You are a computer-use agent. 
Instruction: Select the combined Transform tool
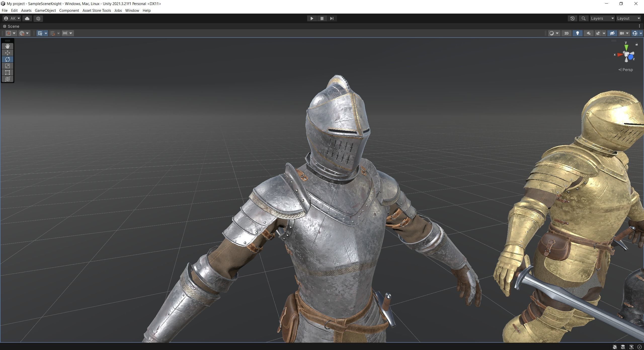(x=8, y=79)
